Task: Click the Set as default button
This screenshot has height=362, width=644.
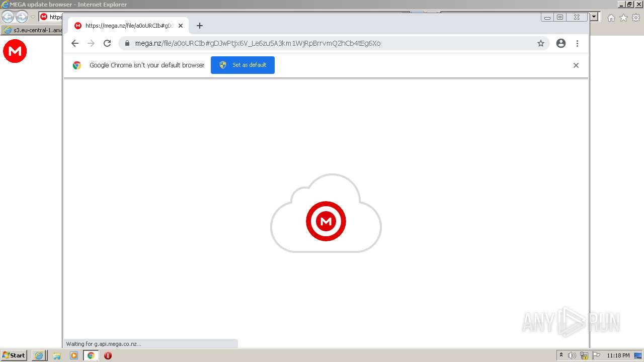Action: tap(243, 65)
